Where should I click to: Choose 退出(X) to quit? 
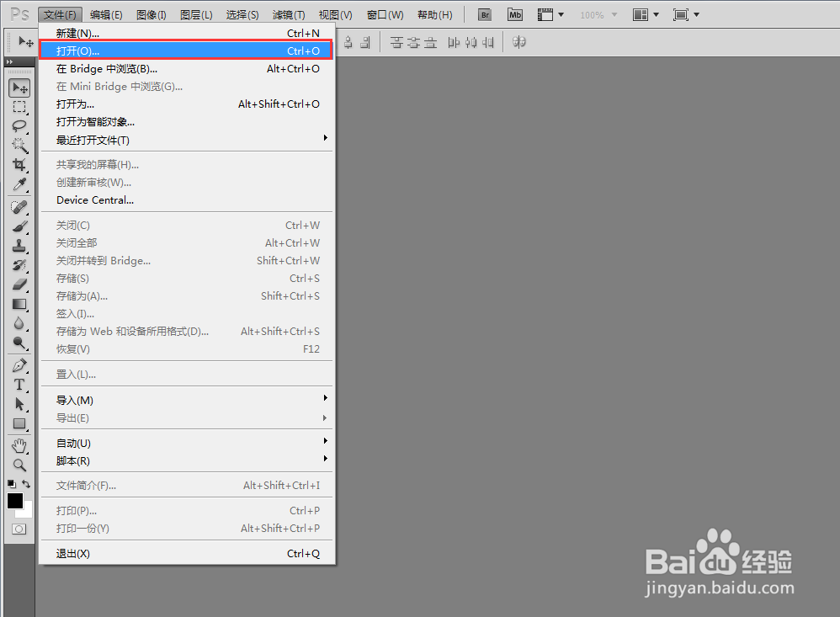pyautogui.click(x=186, y=553)
